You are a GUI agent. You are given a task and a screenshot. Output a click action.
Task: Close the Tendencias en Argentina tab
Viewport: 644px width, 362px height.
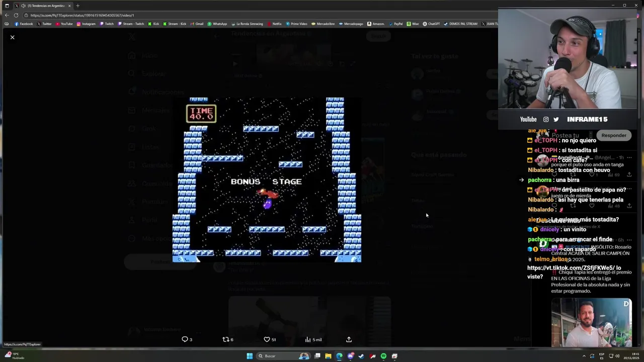pos(69,6)
